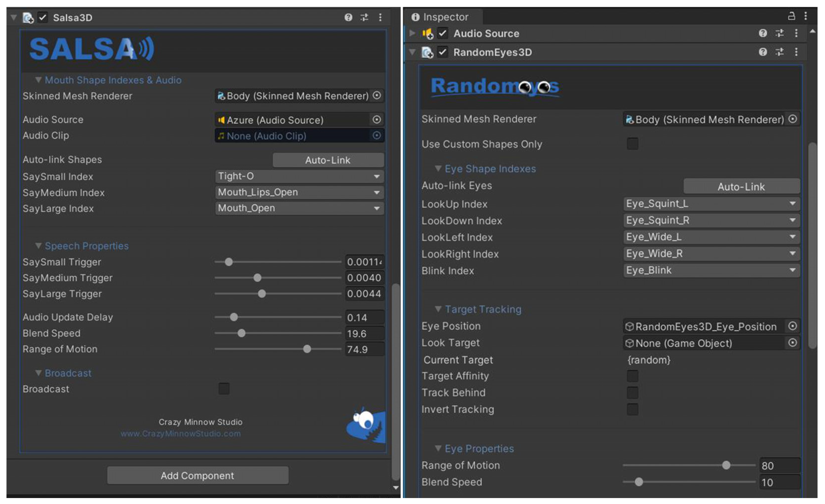Open the LookUp Index dropdown
The image size is (825, 504).
(x=711, y=204)
